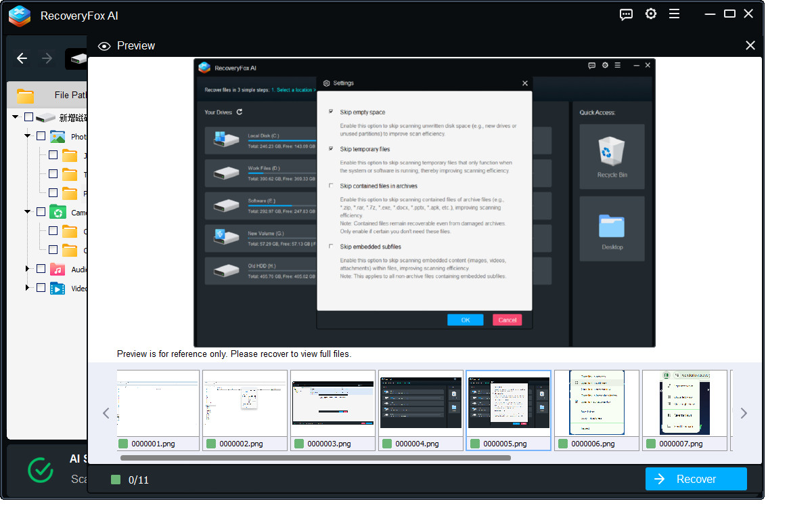Screen dimensions: 812x508
Task: Select the root drive icon in the tree
Action: tap(45, 118)
